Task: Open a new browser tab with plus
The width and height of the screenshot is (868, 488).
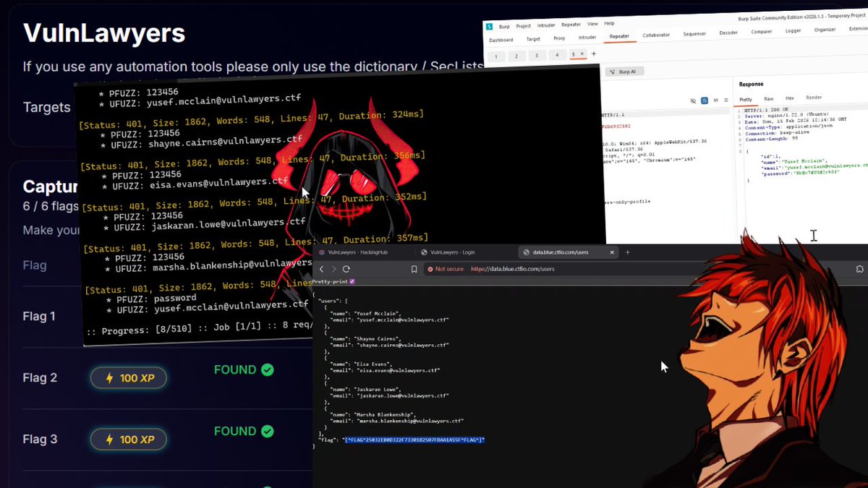Action: [x=628, y=252]
